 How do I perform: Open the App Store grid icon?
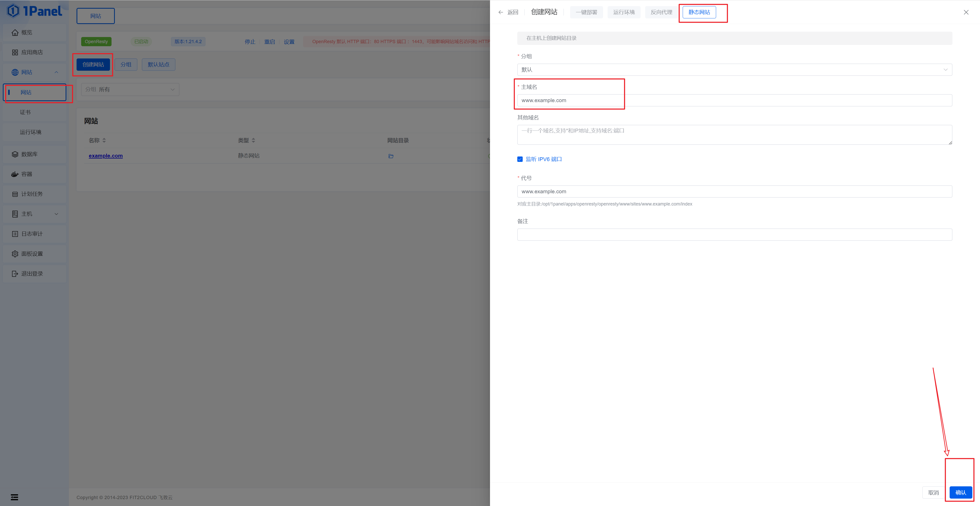[15, 53]
